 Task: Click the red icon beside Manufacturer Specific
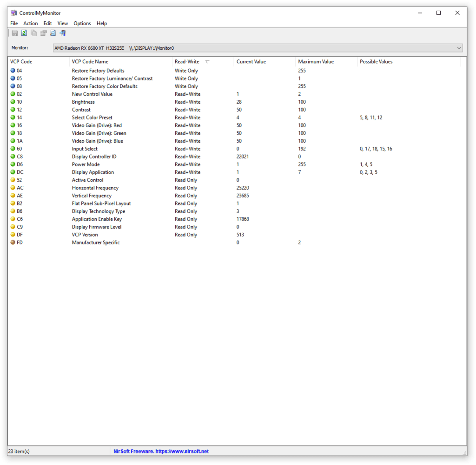pyautogui.click(x=12, y=242)
